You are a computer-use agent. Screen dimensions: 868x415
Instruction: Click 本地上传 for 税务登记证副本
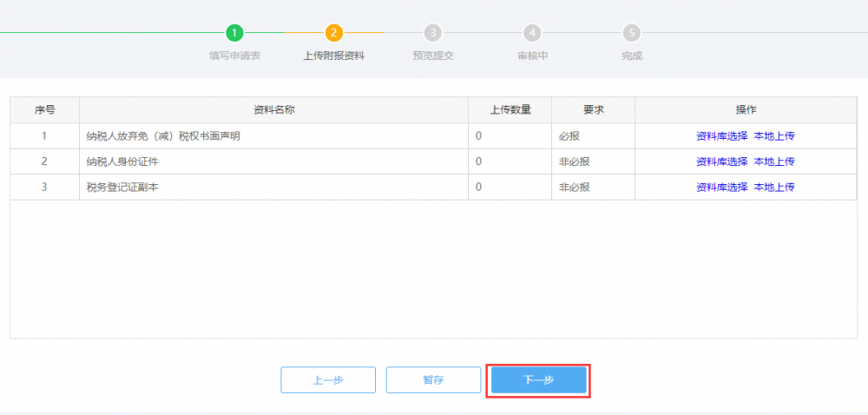point(774,187)
